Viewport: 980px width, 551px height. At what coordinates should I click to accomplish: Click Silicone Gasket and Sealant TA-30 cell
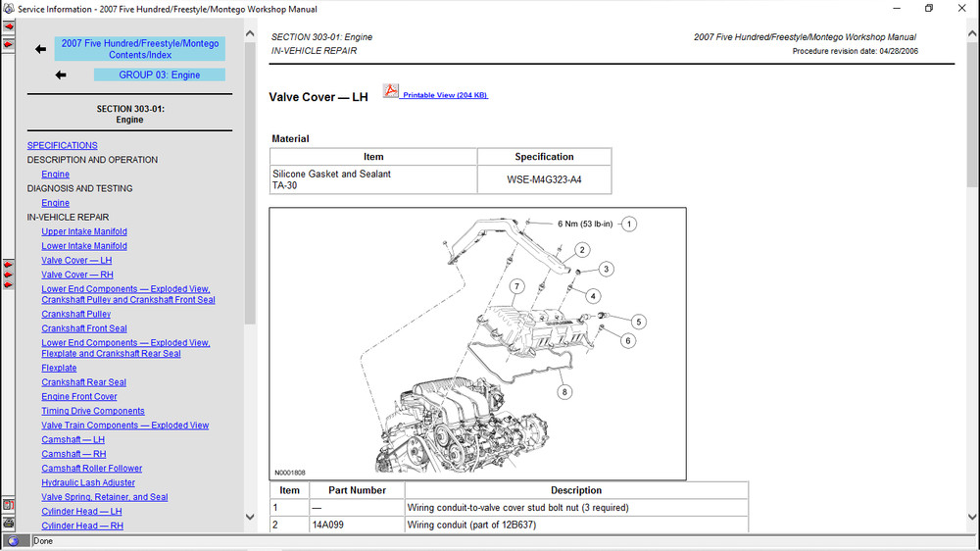[x=373, y=179]
